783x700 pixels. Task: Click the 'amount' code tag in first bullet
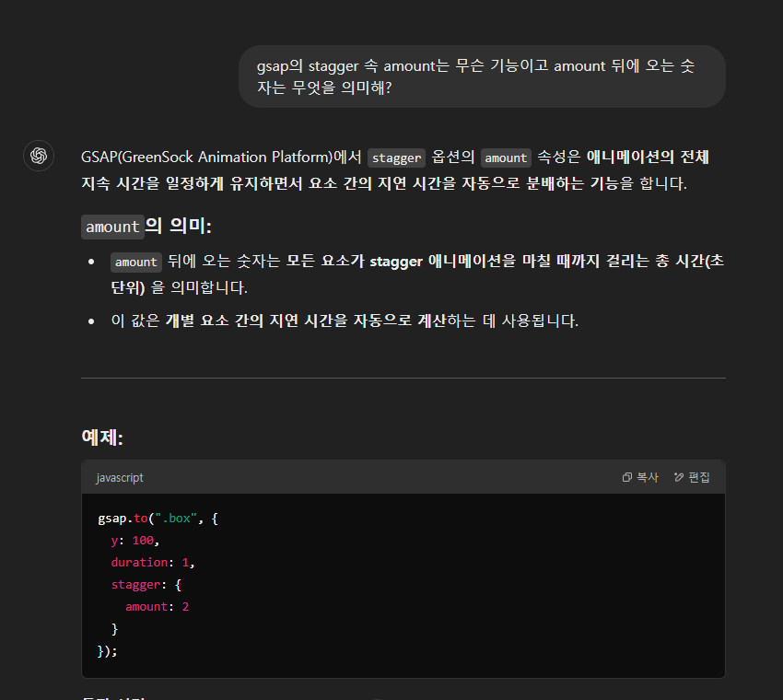pyautogui.click(x=135, y=262)
